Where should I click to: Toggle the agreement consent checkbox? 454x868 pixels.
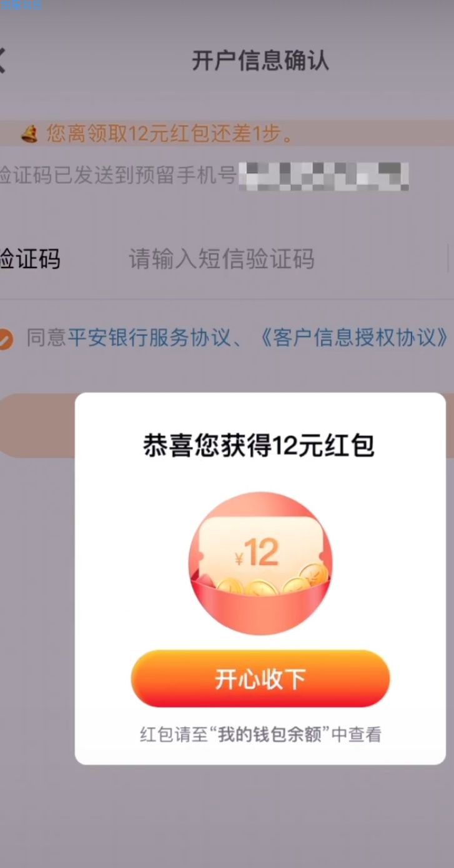click(5, 339)
